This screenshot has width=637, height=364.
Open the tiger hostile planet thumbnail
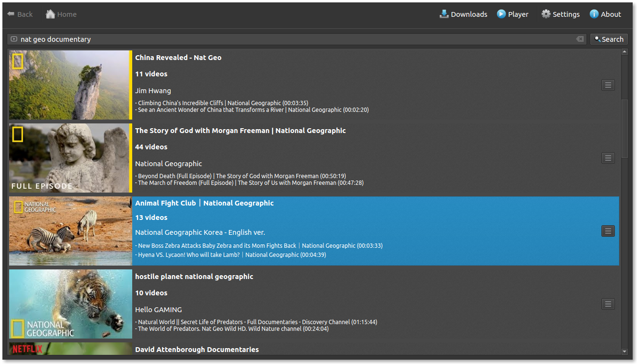pyautogui.click(x=70, y=304)
